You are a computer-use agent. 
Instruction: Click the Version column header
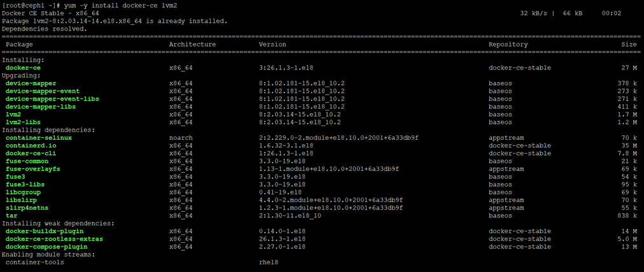point(272,44)
